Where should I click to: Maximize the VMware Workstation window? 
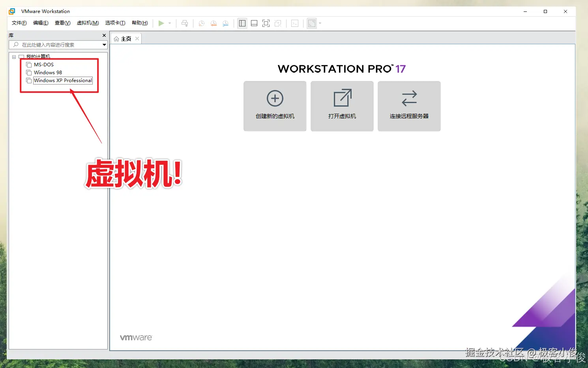pyautogui.click(x=545, y=11)
